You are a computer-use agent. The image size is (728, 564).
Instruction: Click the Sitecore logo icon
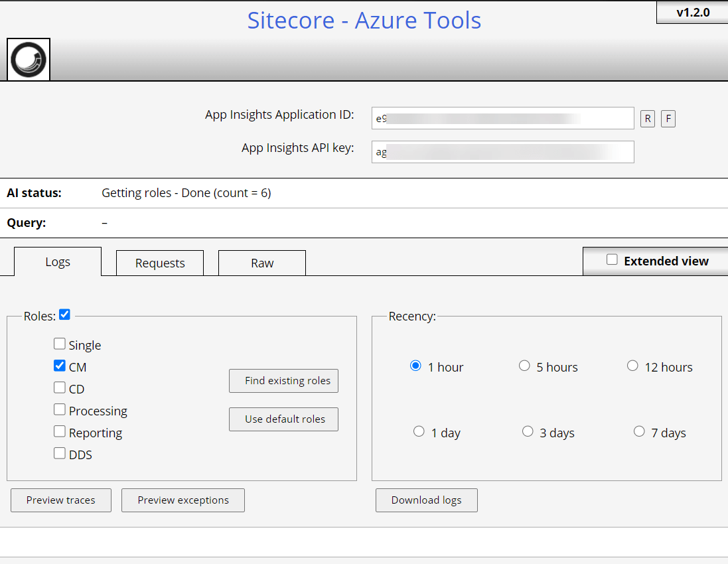pos(29,60)
